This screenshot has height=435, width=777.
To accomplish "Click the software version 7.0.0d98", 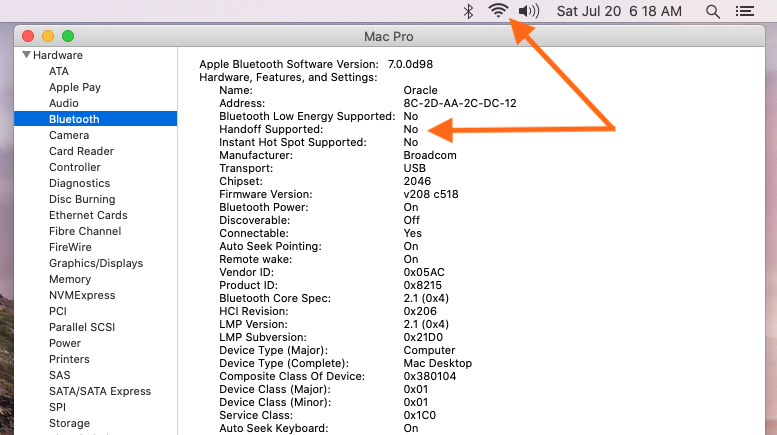I will 410,64.
